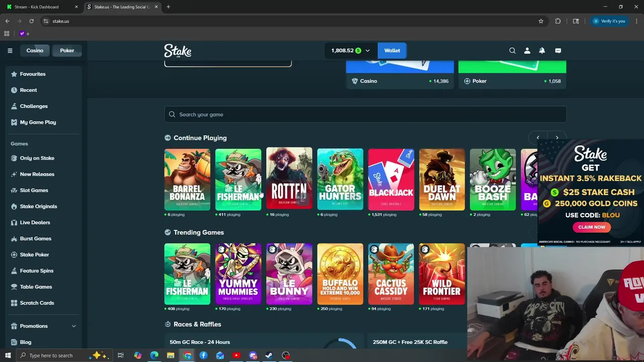Click the Stake logo

tap(178, 51)
